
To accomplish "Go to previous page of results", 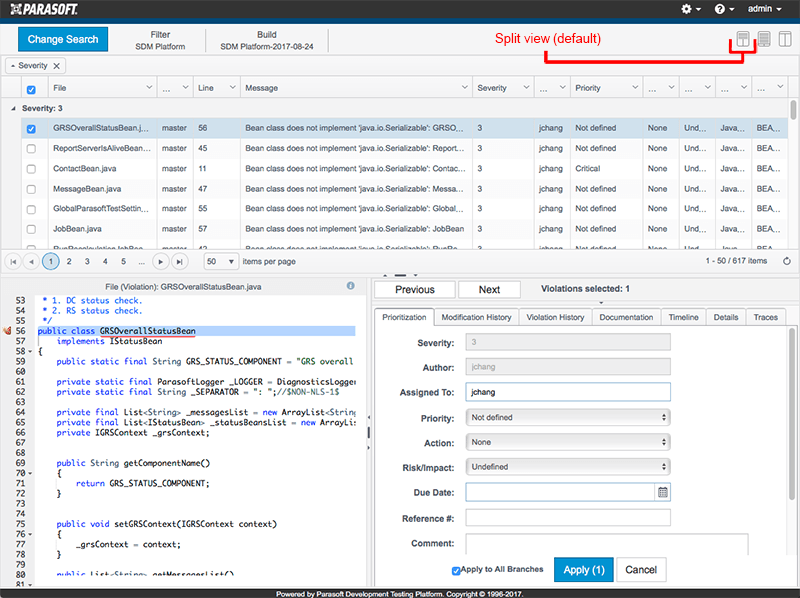I will (x=31, y=262).
